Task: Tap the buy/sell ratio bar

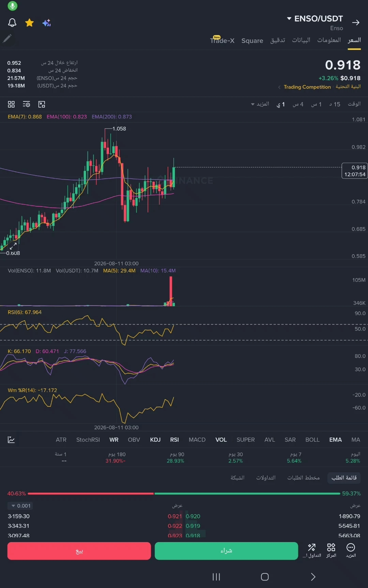Action: pos(184,493)
